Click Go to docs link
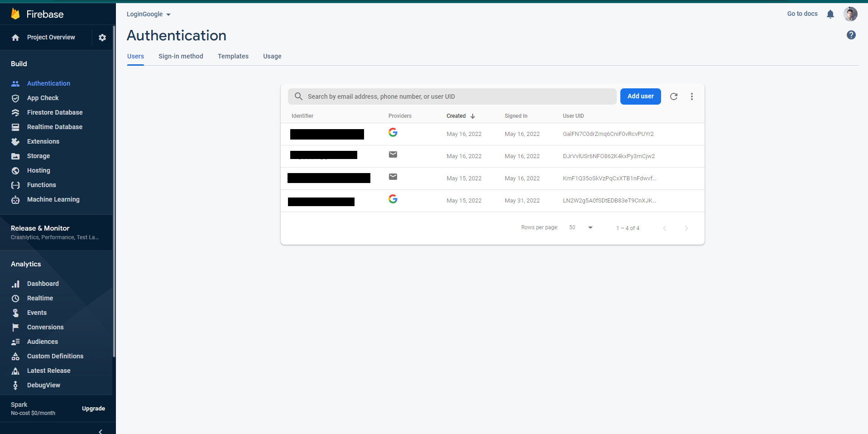Screen dimensions: 868x434 [802, 14]
